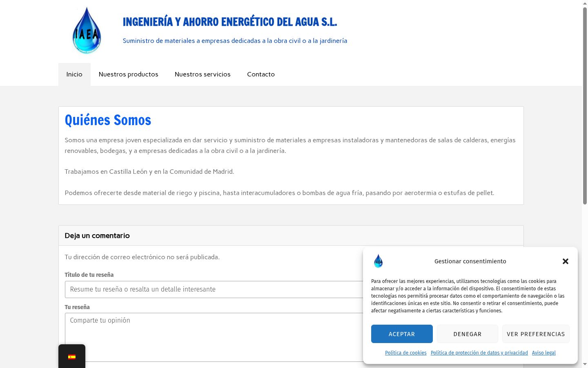Click the 'Trabajamos en Castilla León' paragraph
This screenshot has height=368, width=588.
tap(149, 172)
